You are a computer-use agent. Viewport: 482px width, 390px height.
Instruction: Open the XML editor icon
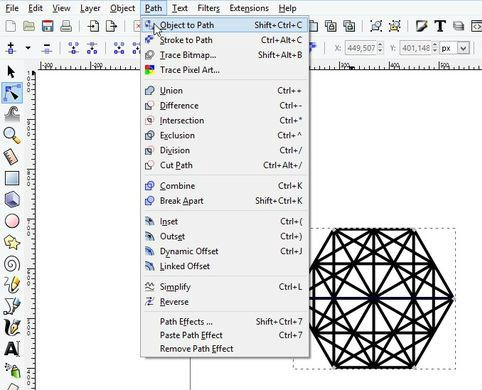(476, 26)
